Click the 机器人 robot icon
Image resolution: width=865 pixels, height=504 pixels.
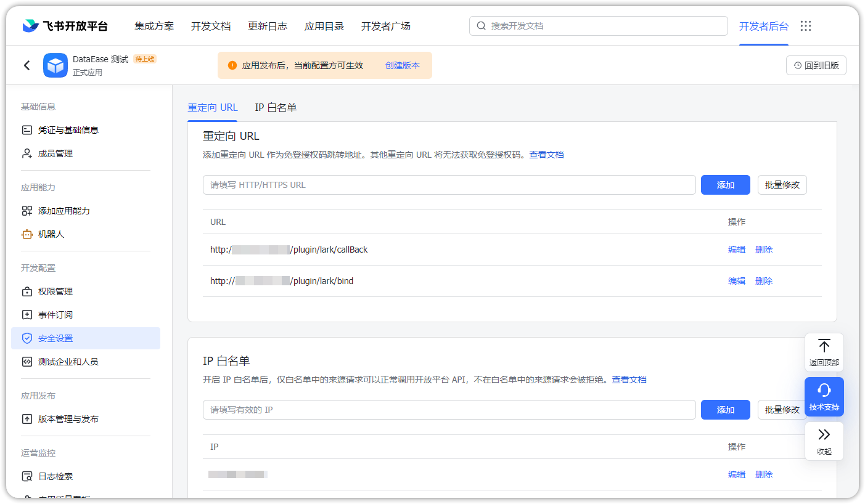tap(27, 234)
